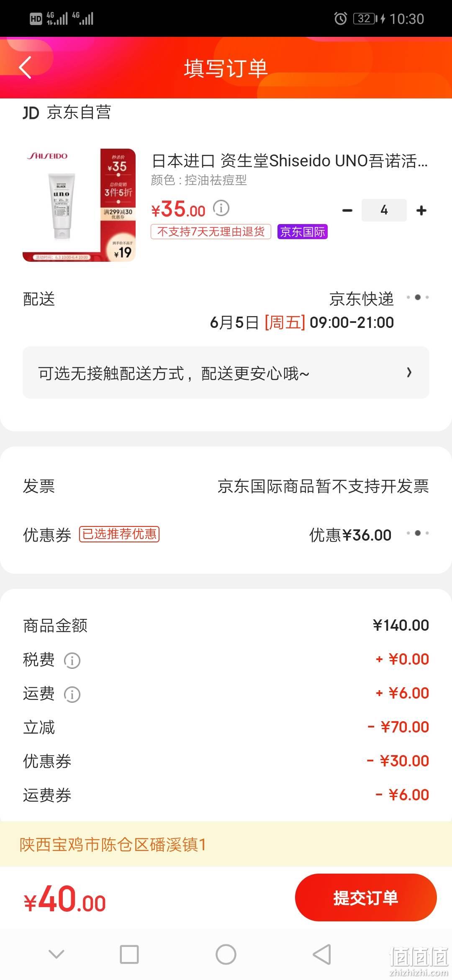Increase quantity with the plus button
This screenshot has width=452, height=980.
(x=421, y=210)
